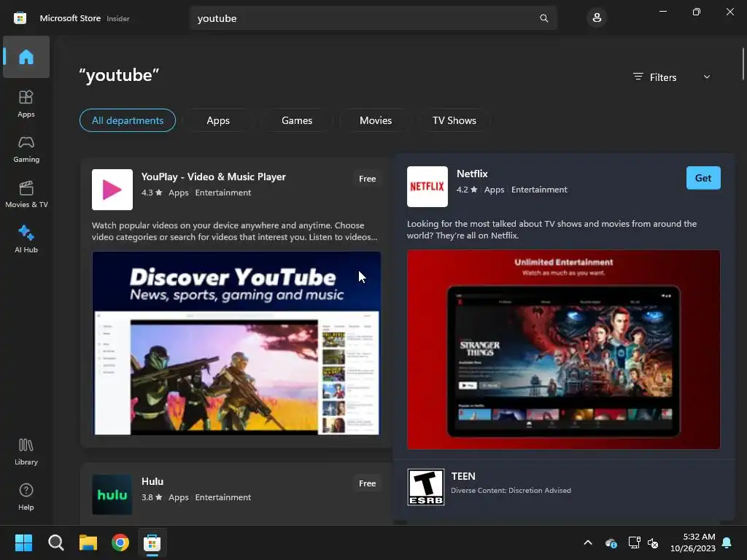Click the ESRB Teen rating badge

tap(426, 487)
